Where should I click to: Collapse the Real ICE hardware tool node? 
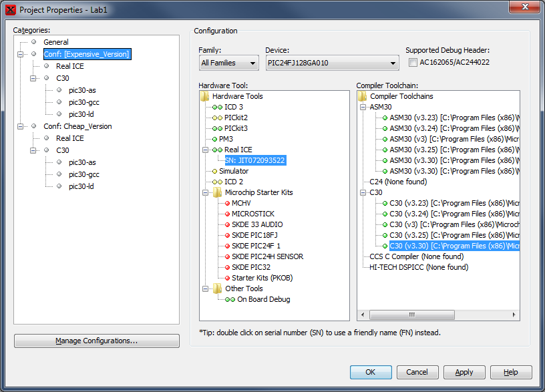click(206, 150)
